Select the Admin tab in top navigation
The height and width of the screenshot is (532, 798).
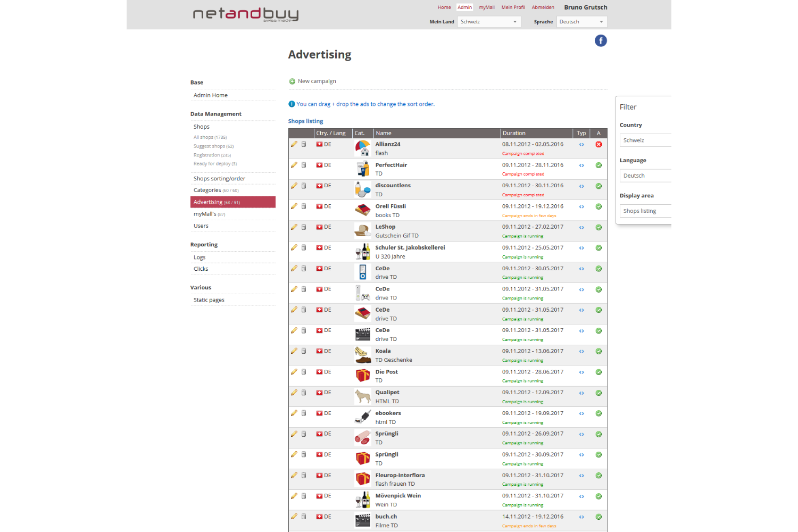point(464,7)
